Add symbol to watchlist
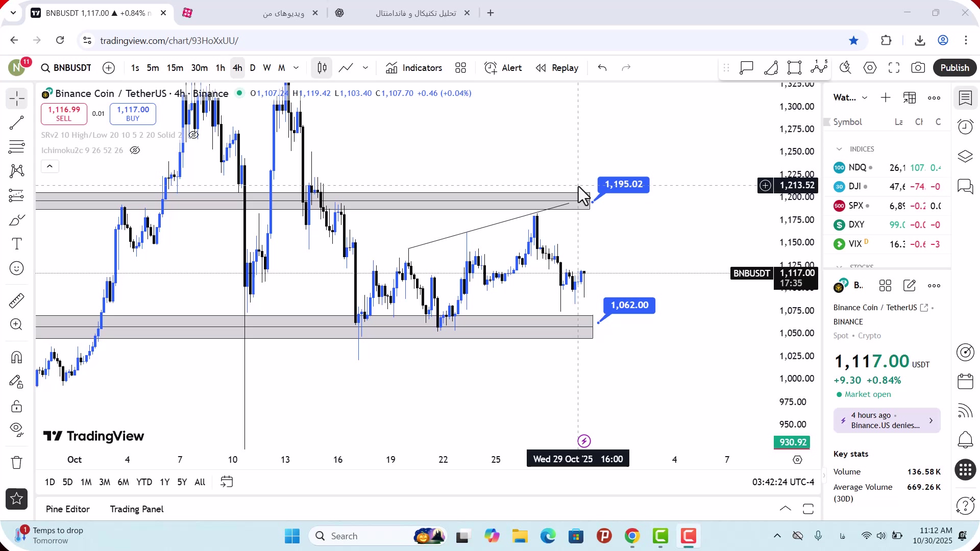980x551 pixels. pyautogui.click(x=886, y=98)
